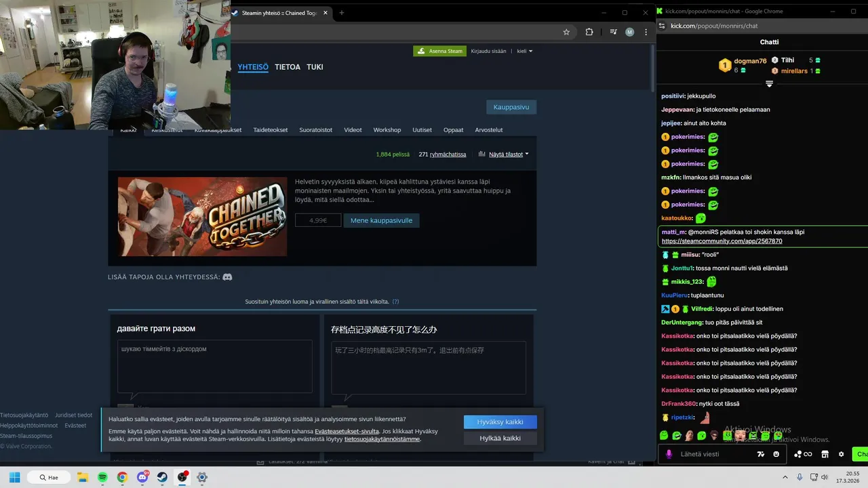Viewport: 868px width, 488px height.
Task: Click username DrFrank360 in chat
Action: coord(679,404)
